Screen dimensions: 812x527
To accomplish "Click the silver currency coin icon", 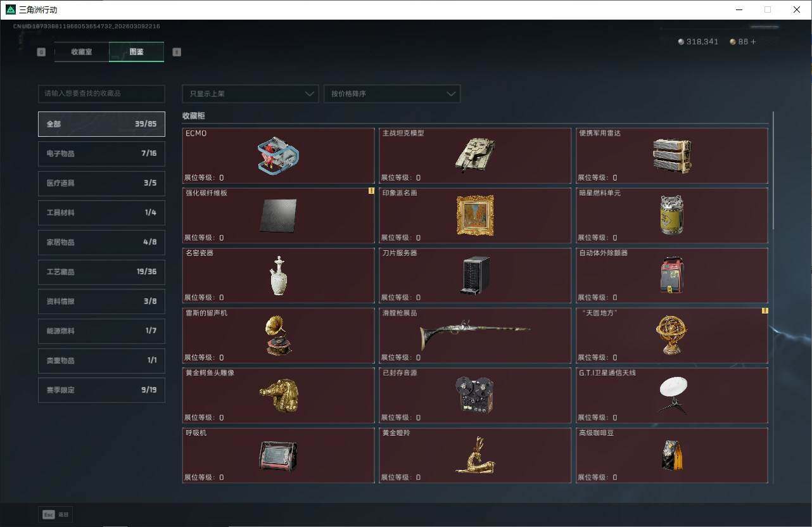I will tap(682, 42).
